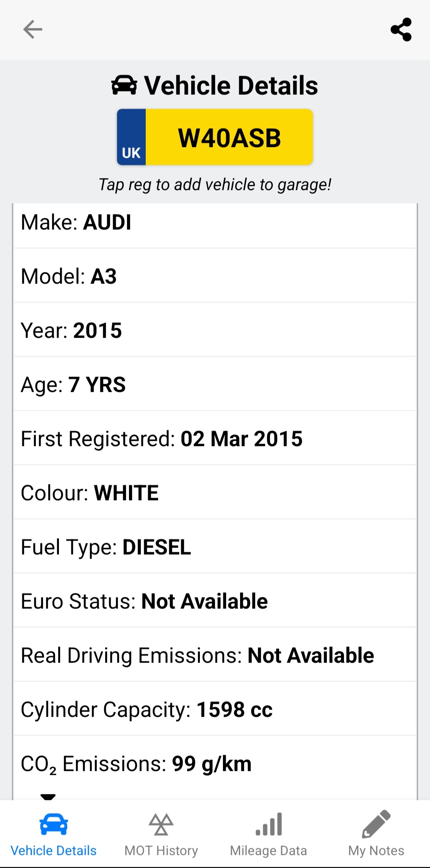Tap the car icon beside Vehicle Details heading

tap(124, 85)
